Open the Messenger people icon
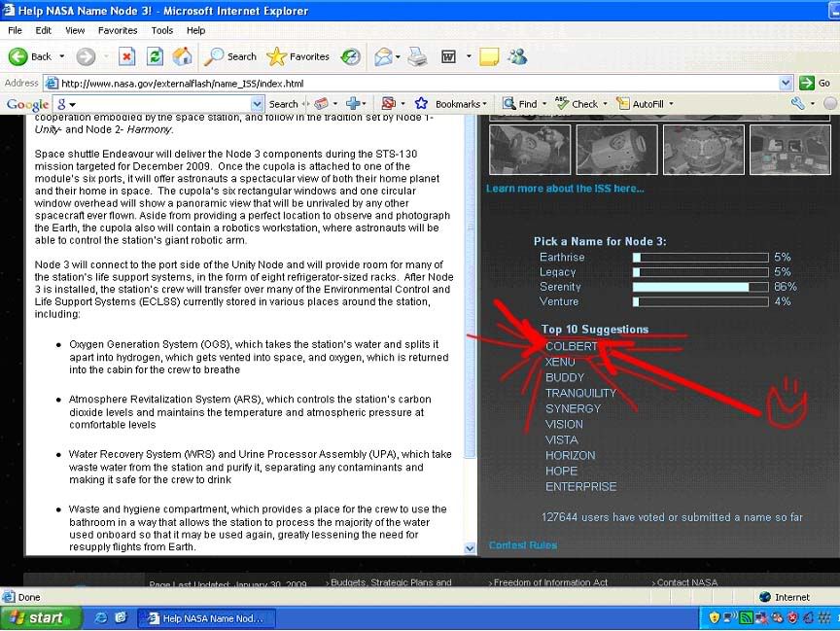The width and height of the screenshot is (840, 631). (518, 56)
